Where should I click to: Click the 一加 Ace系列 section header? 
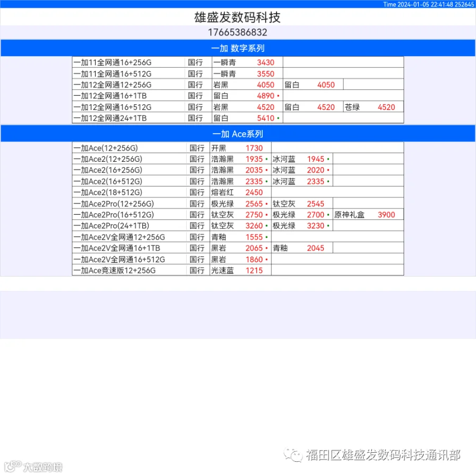point(237,134)
